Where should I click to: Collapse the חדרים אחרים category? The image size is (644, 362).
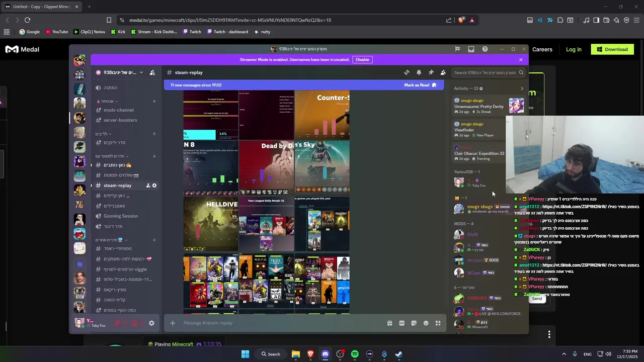(111, 240)
